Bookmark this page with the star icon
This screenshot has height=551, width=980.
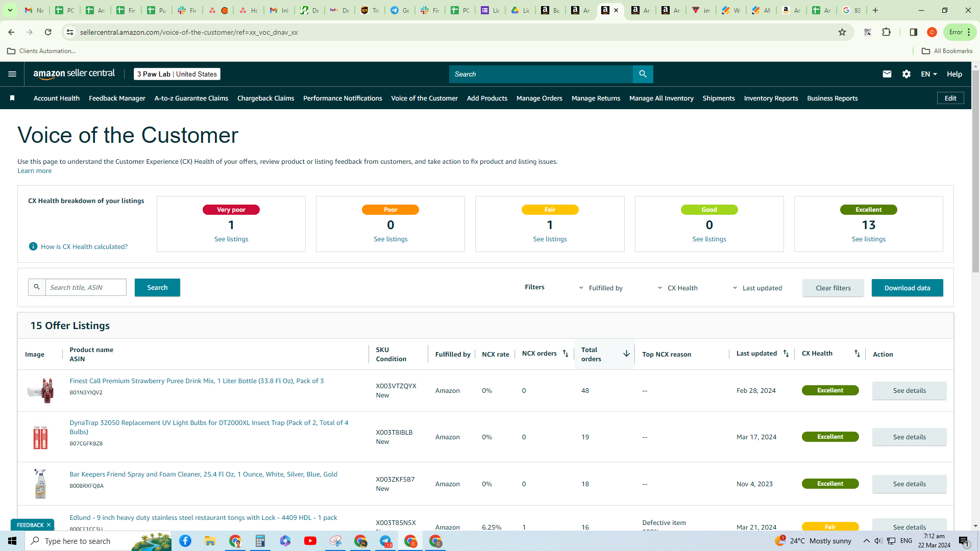pyautogui.click(x=842, y=32)
